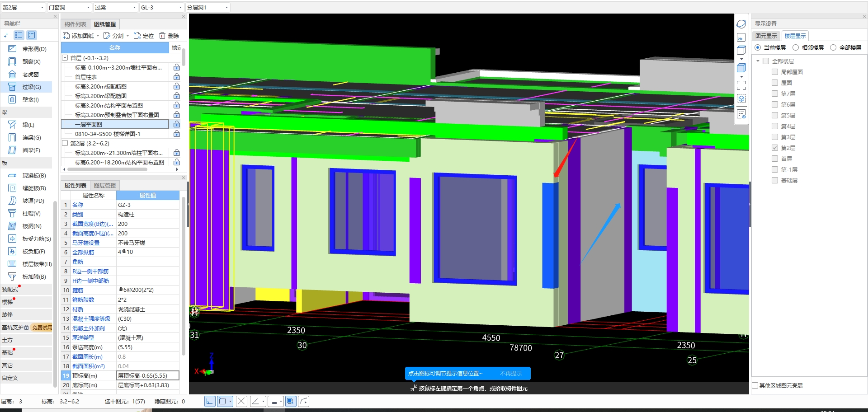Click the lock icon for 首层柱表
Viewport: 868px width, 412px height.
click(x=177, y=77)
